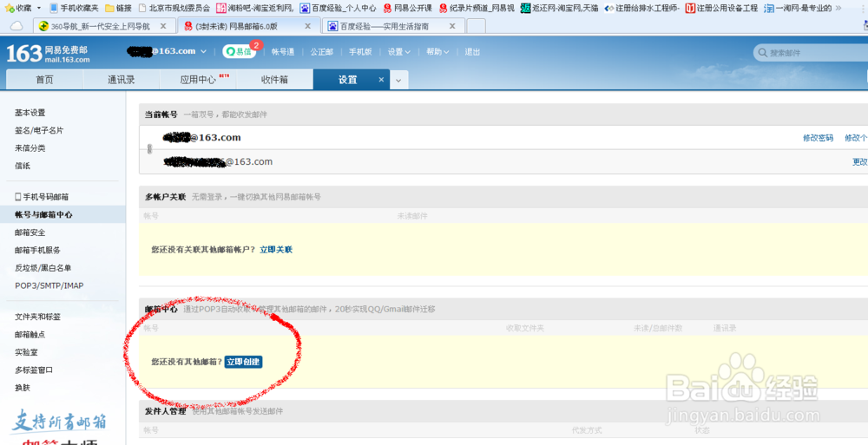
Task: Open 邮箱安全 settings
Action: (30, 232)
